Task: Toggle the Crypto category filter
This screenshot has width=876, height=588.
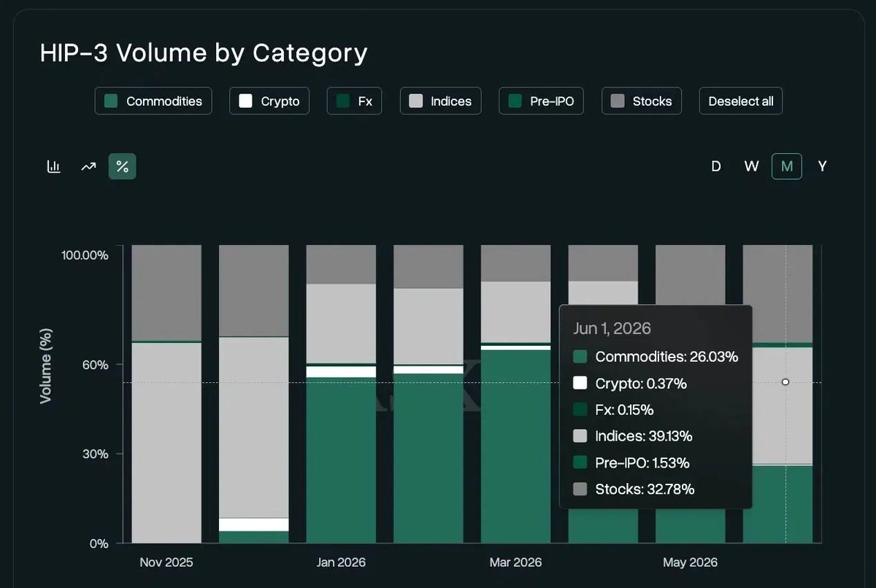Action: tap(269, 101)
